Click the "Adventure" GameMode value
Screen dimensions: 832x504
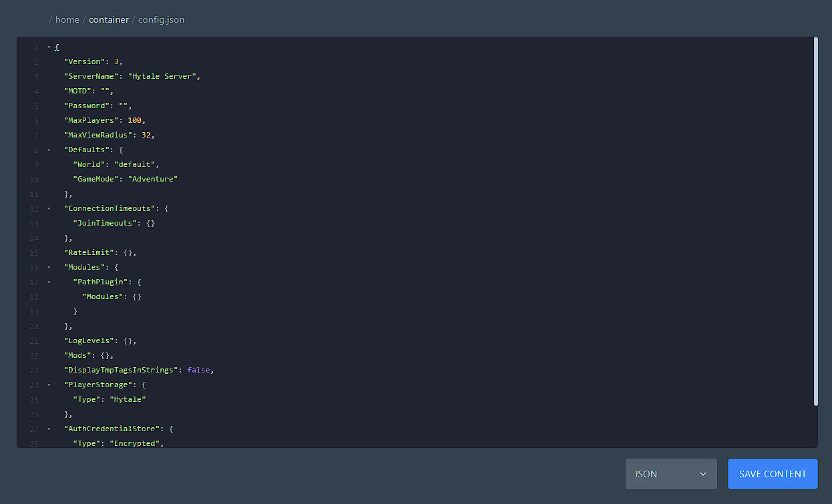152,179
